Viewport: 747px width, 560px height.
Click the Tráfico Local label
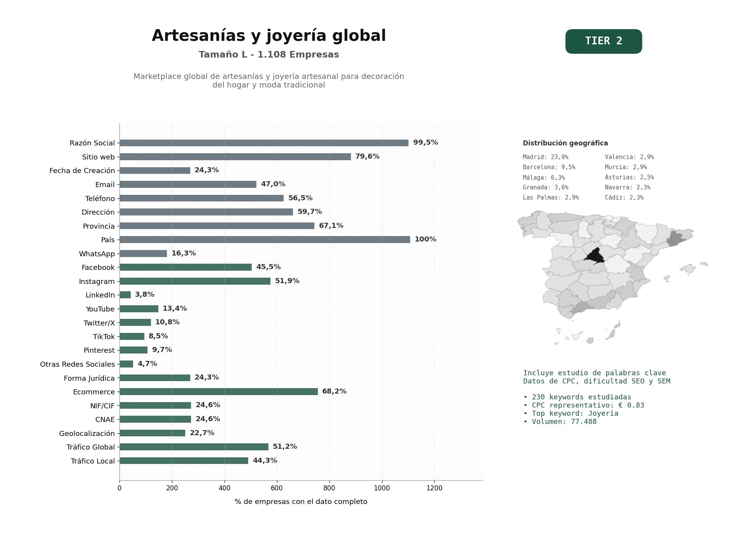coord(93,461)
